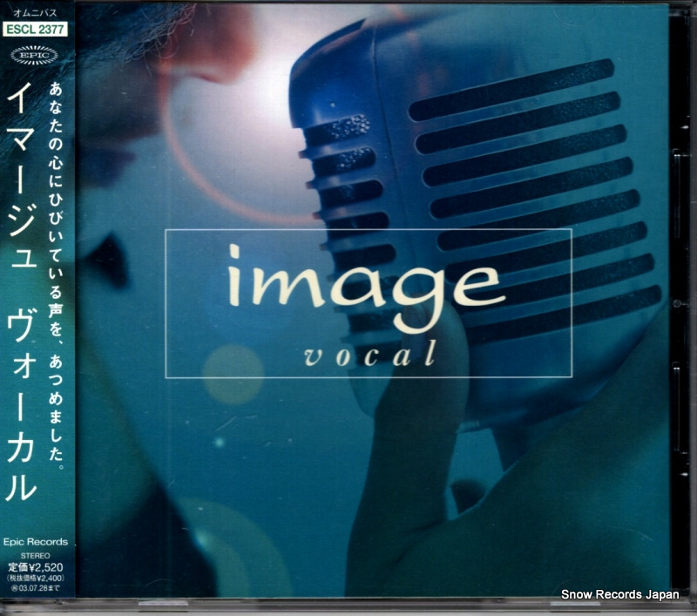697x616 pixels.
Task: Click the '03.07.28まで' date text
Action: [35, 588]
